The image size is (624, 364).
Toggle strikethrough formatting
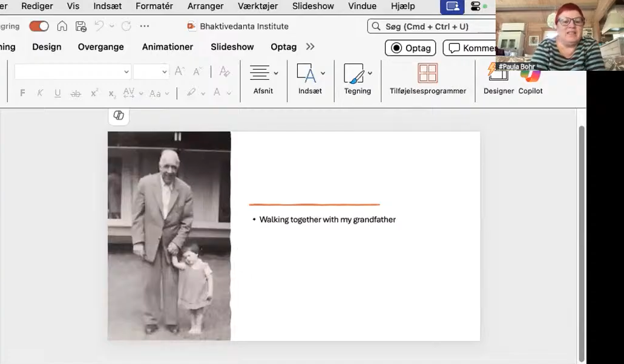click(x=76, y=93)
